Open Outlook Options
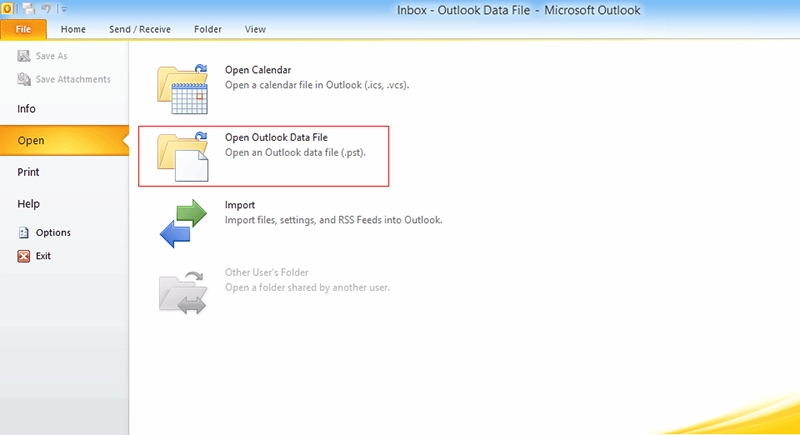This screenshot has height=435, width=800. pyautogui.click(x=53, y=233)
